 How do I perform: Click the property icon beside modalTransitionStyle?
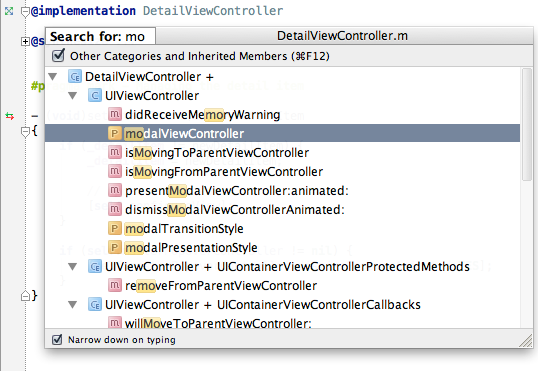pos(115,228)
